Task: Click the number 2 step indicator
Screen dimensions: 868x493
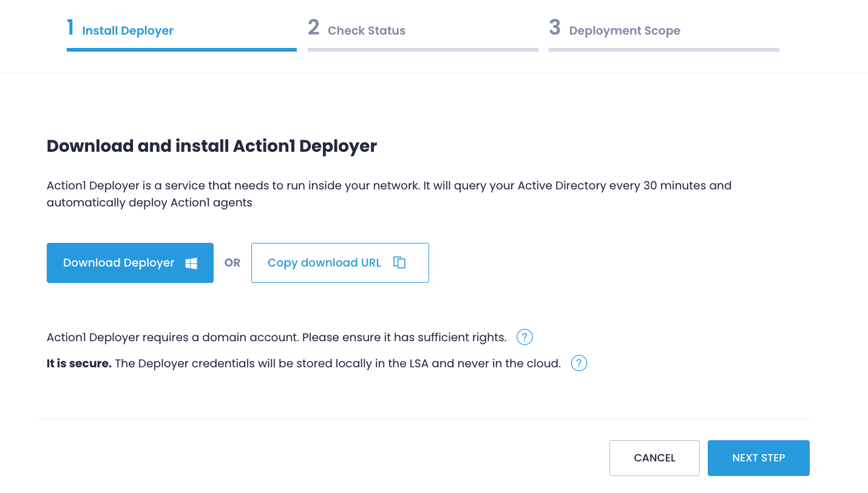Action: pyautogui.click(x=314, y=27)
